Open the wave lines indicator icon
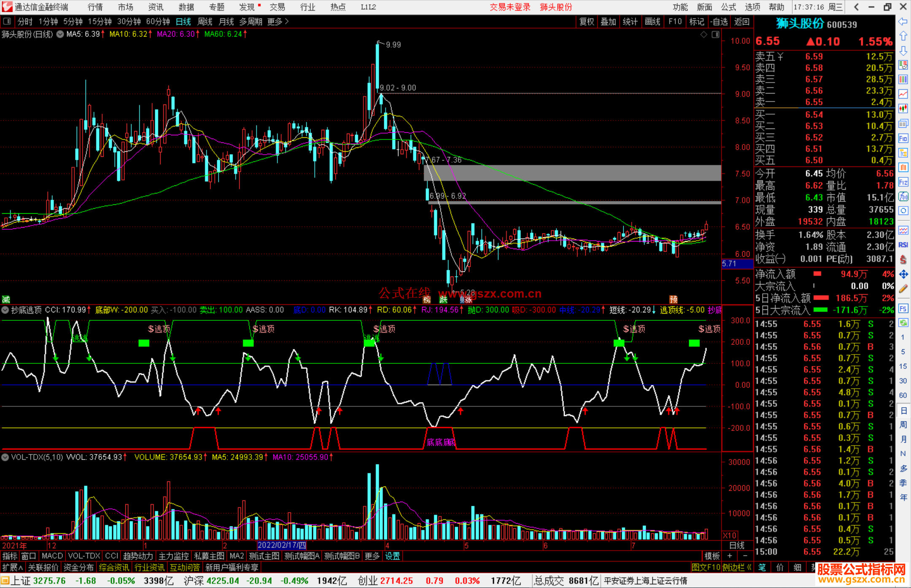The width and height of the screenshot is (911, 588). 903,230
